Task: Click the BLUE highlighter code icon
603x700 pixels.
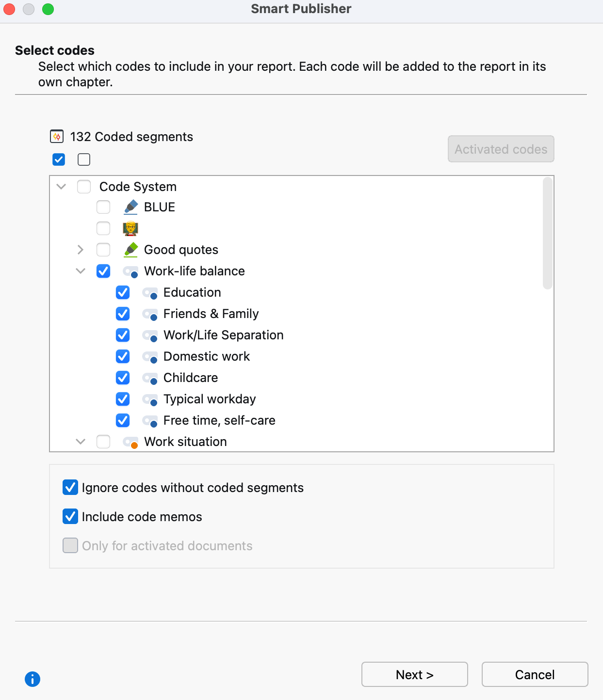Action: [130, 207]
